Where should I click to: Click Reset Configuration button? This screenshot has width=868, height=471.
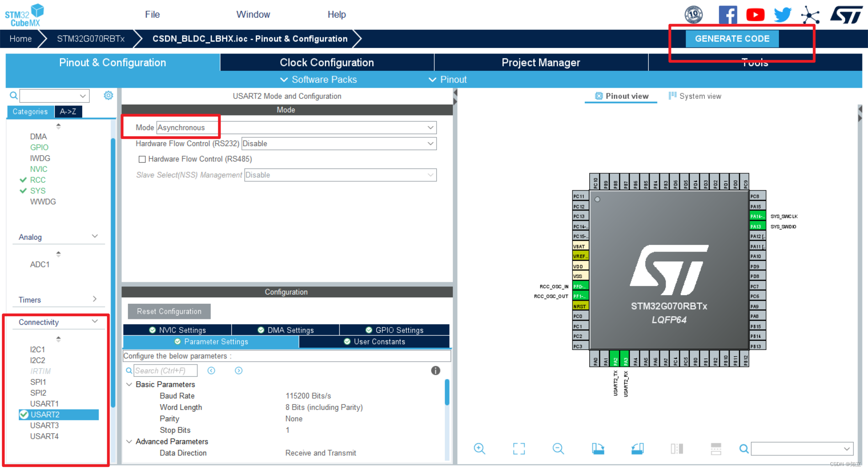pyautogui.click(x=169, y=311)
